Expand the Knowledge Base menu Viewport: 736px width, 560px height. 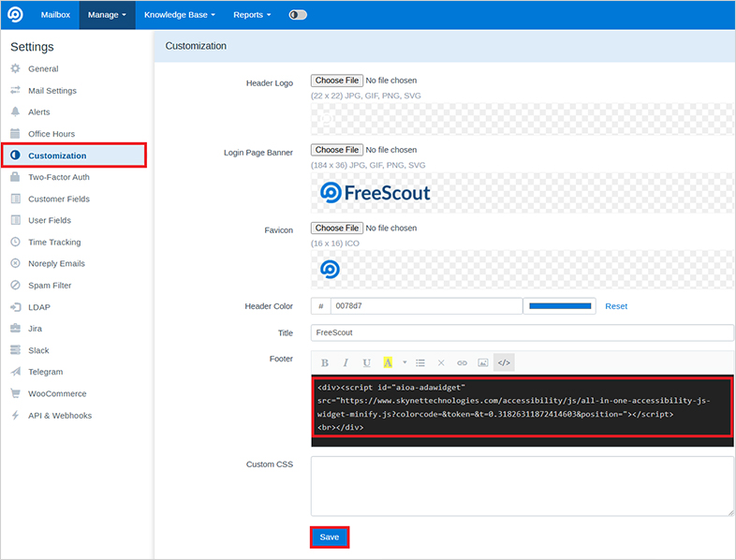coord(179,15)
